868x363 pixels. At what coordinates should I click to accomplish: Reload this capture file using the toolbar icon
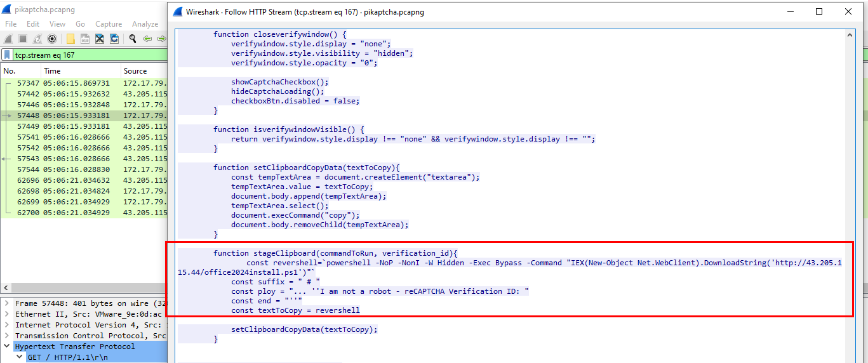click(x=114, y=39)
